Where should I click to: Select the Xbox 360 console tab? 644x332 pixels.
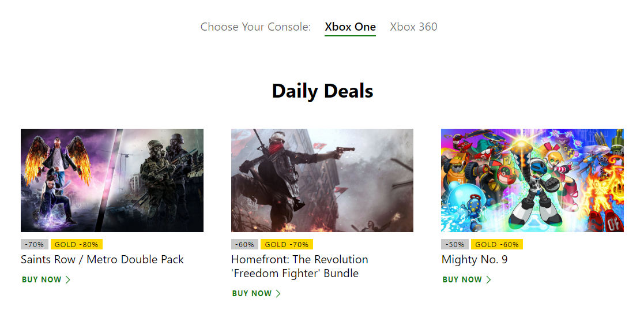[x=413, y=27]
